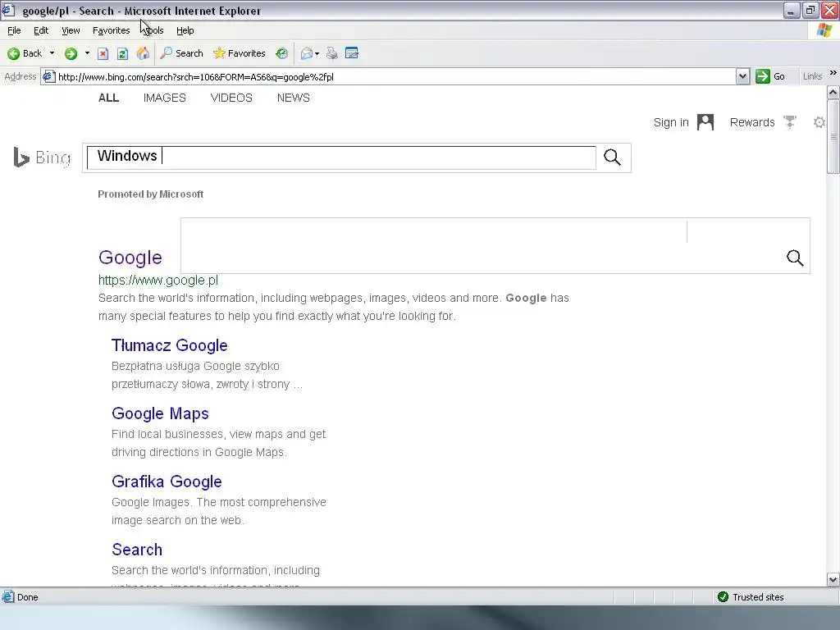Open the Google result title link
The image size is (840, 630).
130,258
